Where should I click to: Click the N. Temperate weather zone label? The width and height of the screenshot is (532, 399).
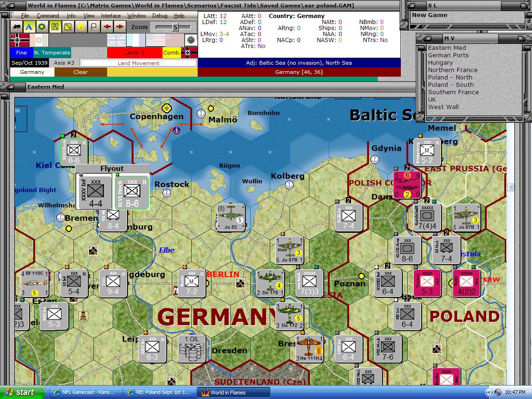point(52,53)
